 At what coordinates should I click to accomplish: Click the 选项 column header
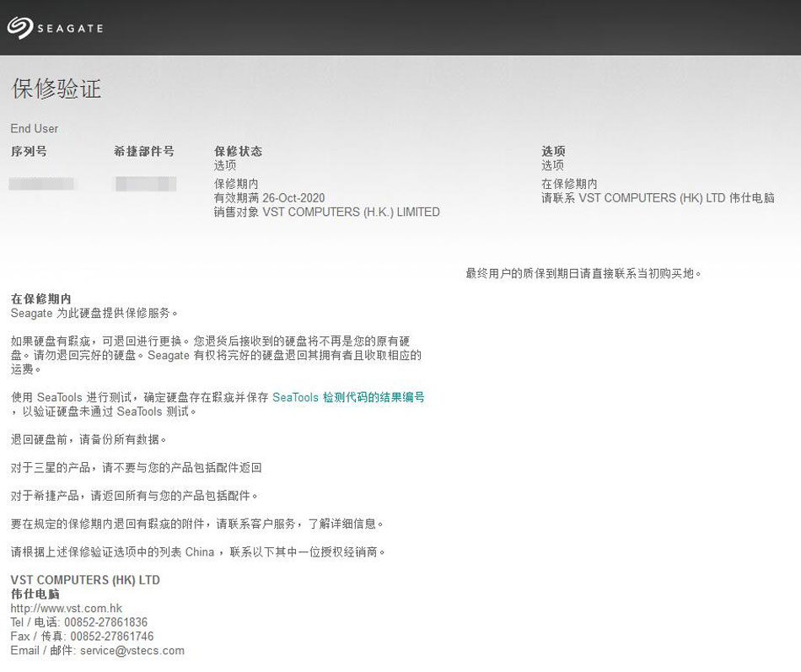click(555, 151)
